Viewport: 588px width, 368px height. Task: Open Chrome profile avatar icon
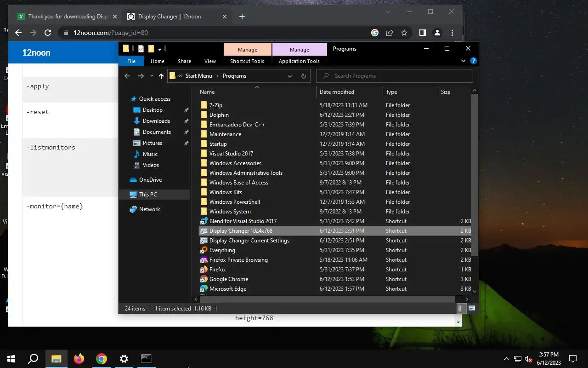[x=437, y=33]
